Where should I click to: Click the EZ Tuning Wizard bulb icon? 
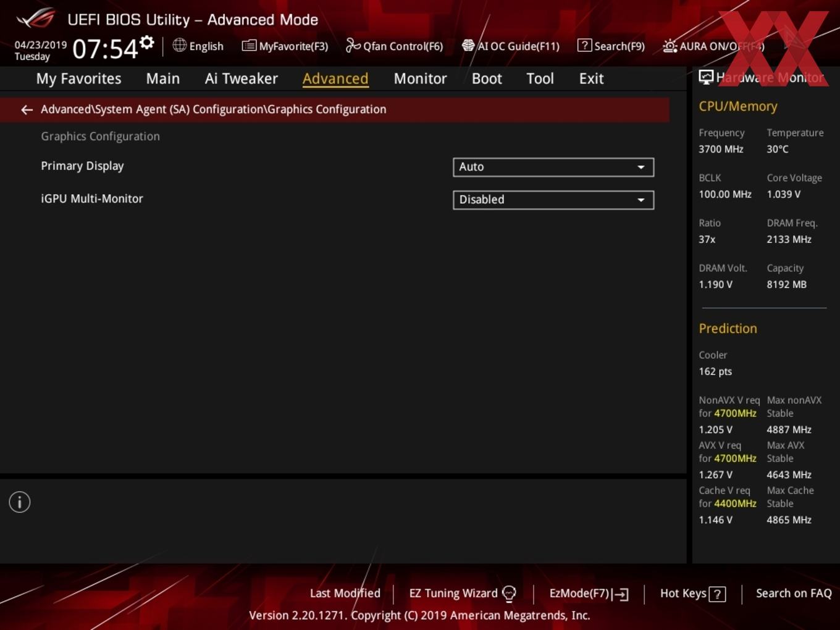pyautogui.click(x=509, y=594)
